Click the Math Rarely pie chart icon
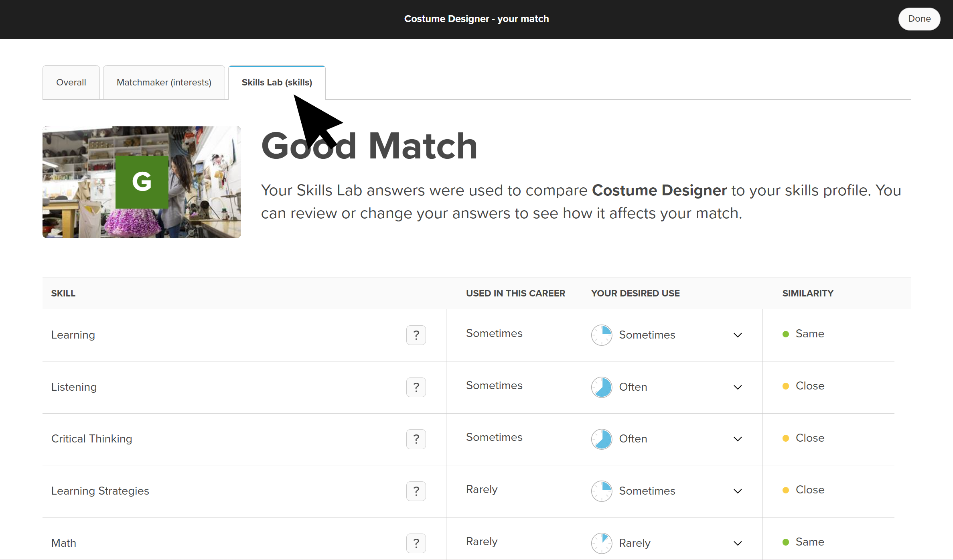The width and height of the screenshot is (953, 560). pyautogui.click(x=601, y=543)
